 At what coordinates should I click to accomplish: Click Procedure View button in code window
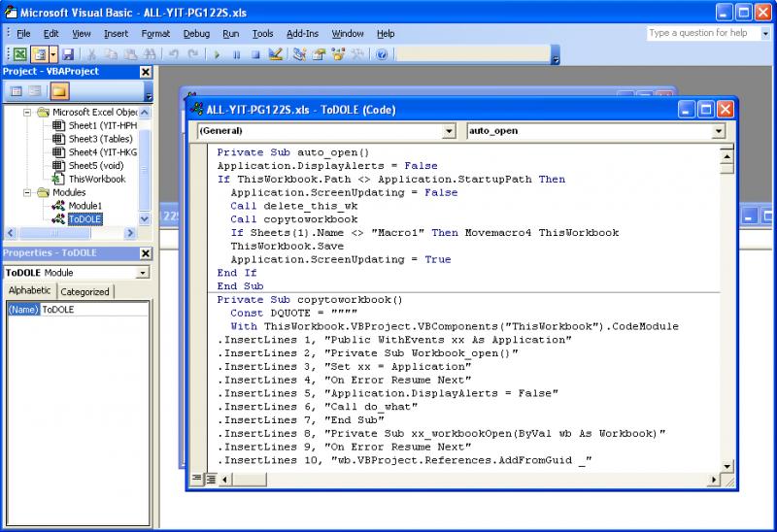click(x=197, y=479)
